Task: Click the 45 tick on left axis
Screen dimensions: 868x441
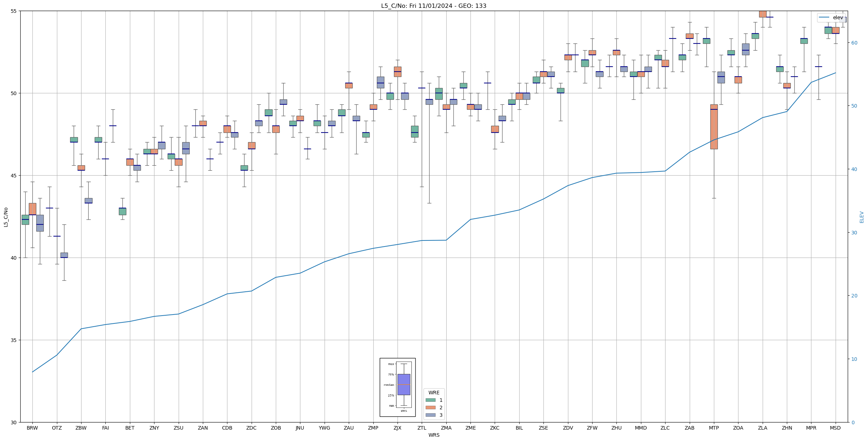Action: tap(13, 175)
